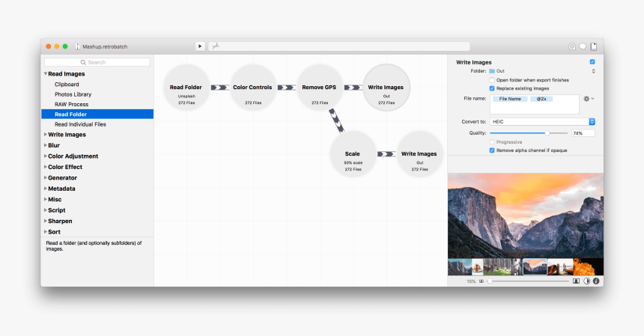
Task: Expand the Script group
Action: (45, 210)
